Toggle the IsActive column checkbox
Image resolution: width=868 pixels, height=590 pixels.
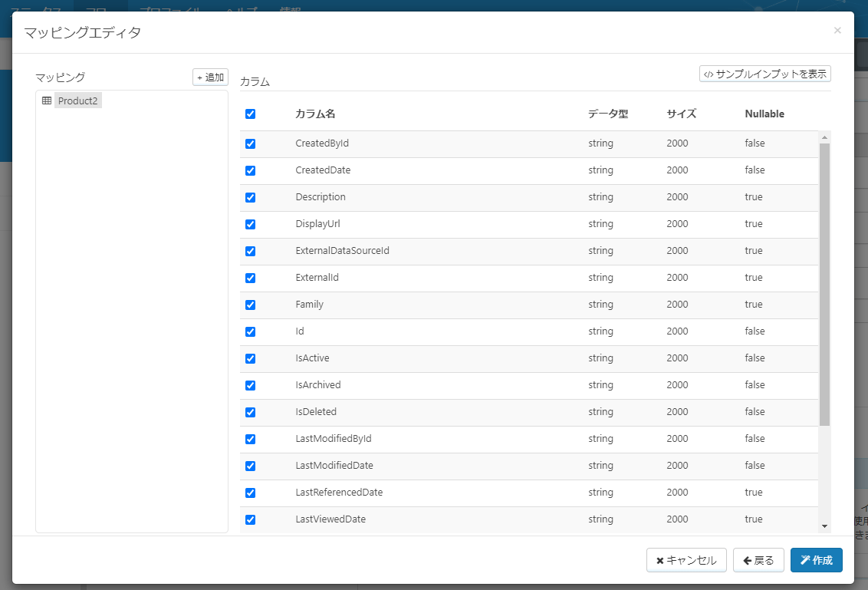tap(250, 359)
